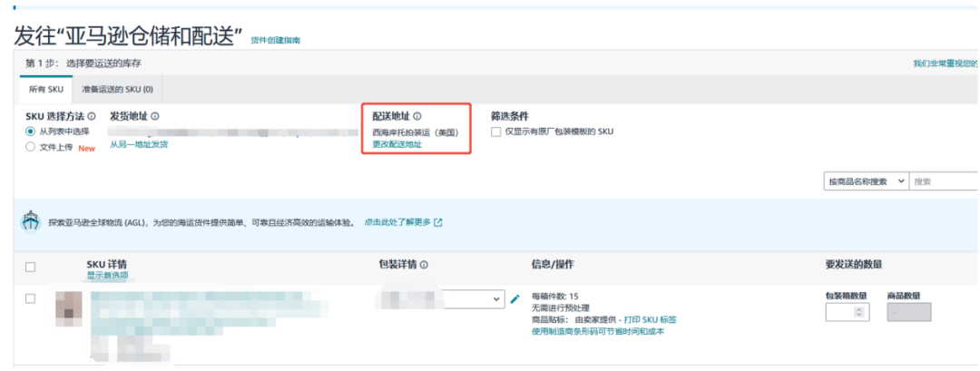Click the 更改配送地址 link
The width and height of the screenshot is (980, 371).
point(397,144)
